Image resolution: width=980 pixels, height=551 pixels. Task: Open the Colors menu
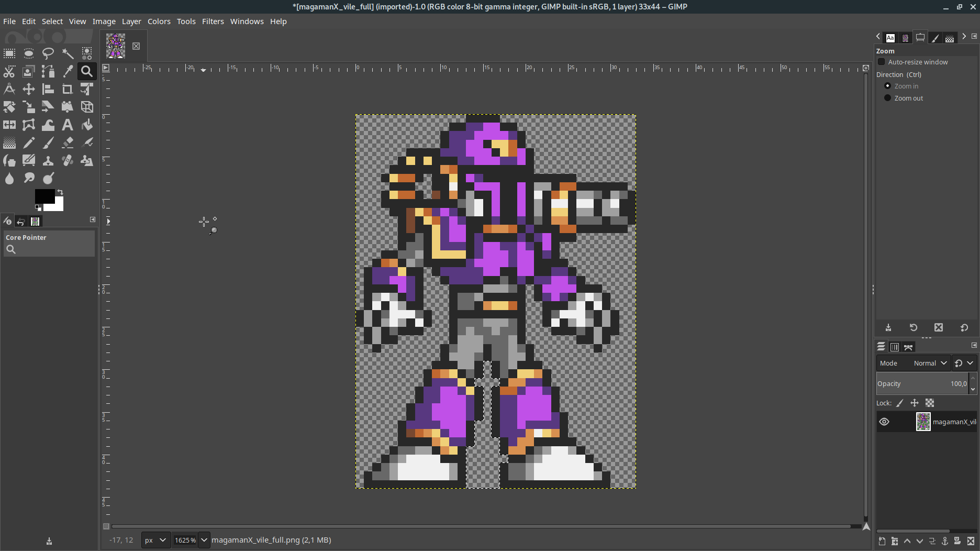pyautogui.click(x=159, y=21)
